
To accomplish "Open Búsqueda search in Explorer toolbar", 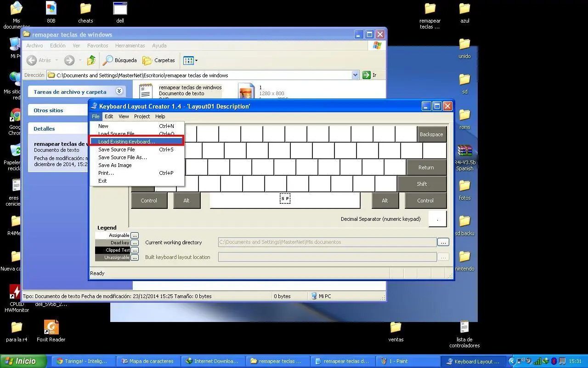I will [119, 60].
